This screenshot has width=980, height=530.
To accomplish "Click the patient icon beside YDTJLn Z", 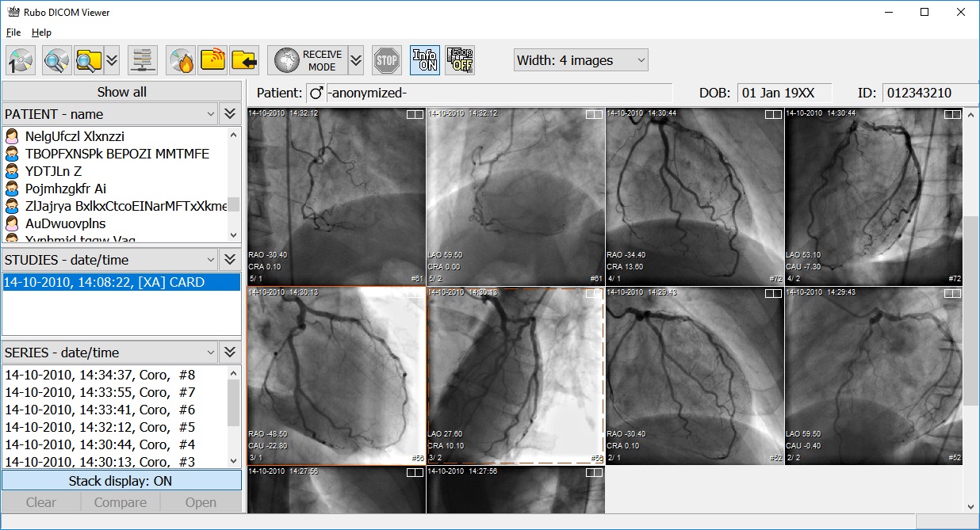I will click(12, 172).
